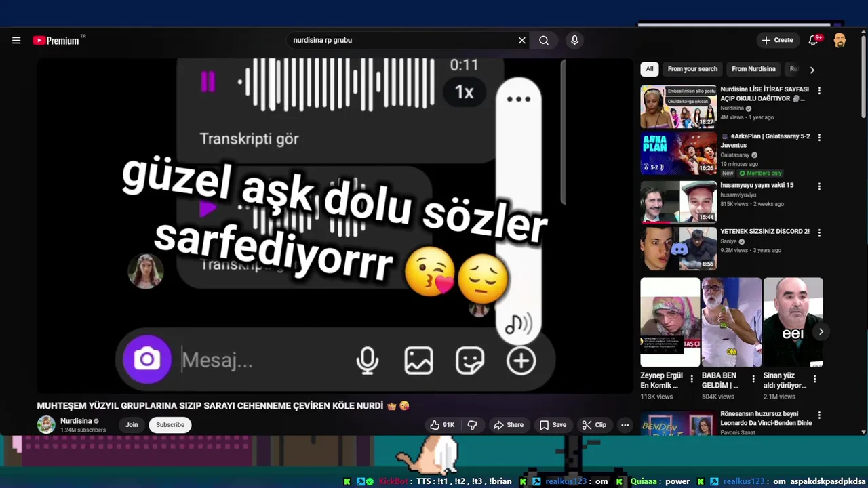Open Zeynep Ergül short thumbnail
868x488 pixels.
coord(670,322)
